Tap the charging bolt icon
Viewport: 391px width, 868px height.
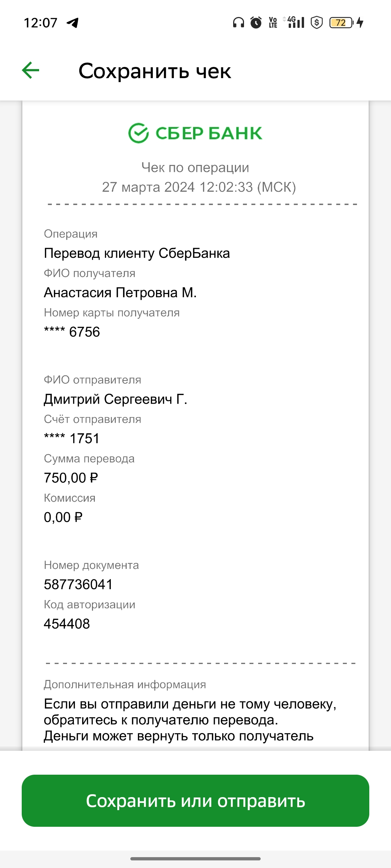[360, 22]
